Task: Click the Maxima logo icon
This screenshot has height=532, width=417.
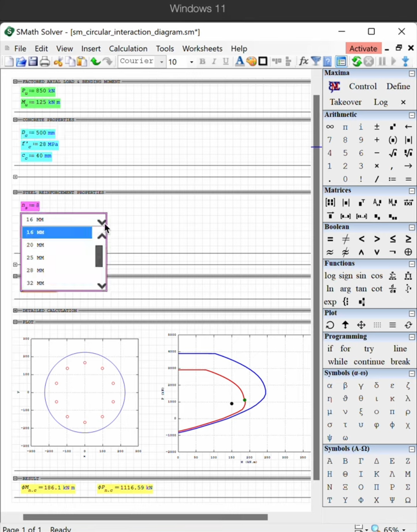Action: [x=334, y=86]
